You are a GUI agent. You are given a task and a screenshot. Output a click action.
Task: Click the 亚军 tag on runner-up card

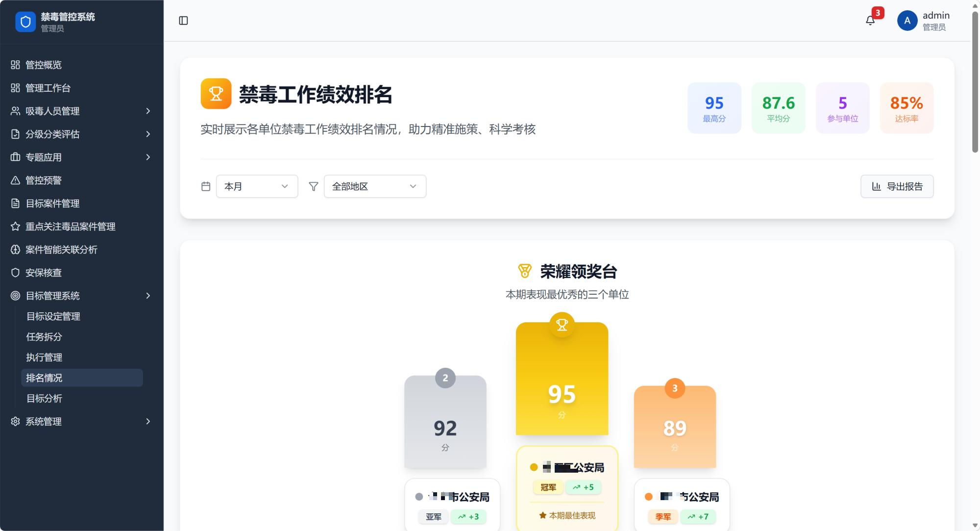pos(434,517)
